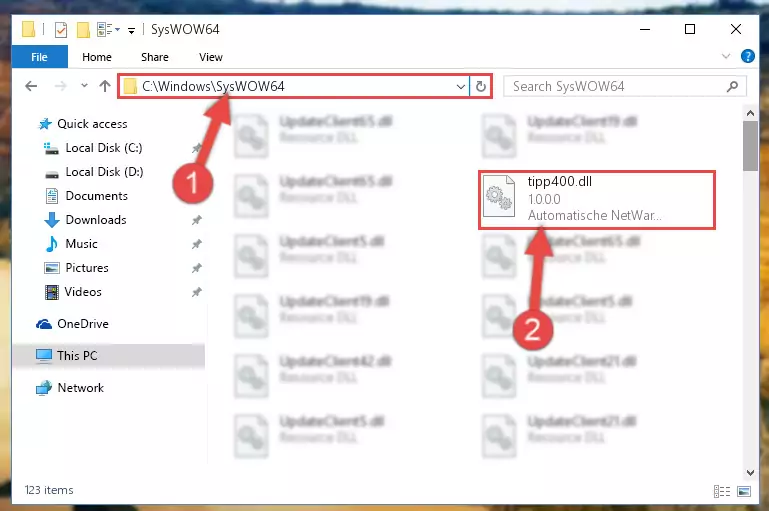Click the file list's up scroll arrow
The height and width of the screenshot is (511, 769).
[x=750, y=113]
